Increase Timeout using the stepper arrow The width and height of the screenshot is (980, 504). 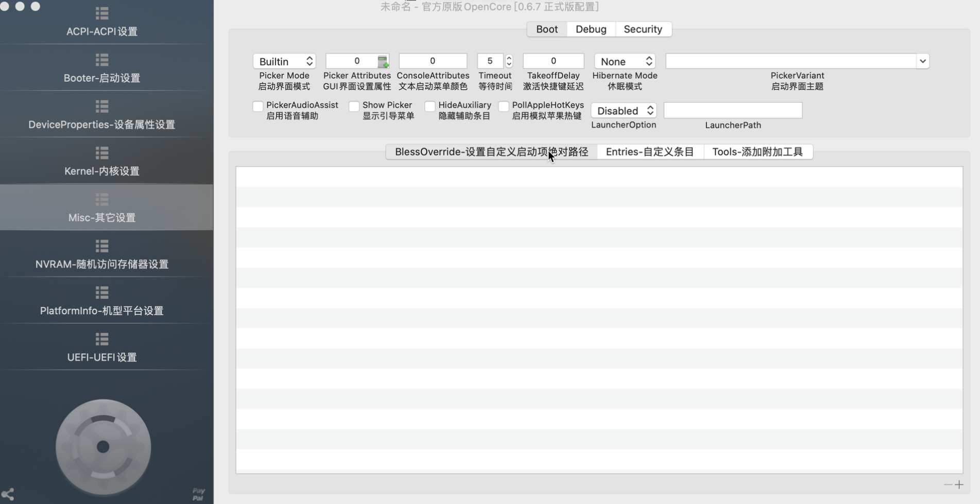point(509,58)
